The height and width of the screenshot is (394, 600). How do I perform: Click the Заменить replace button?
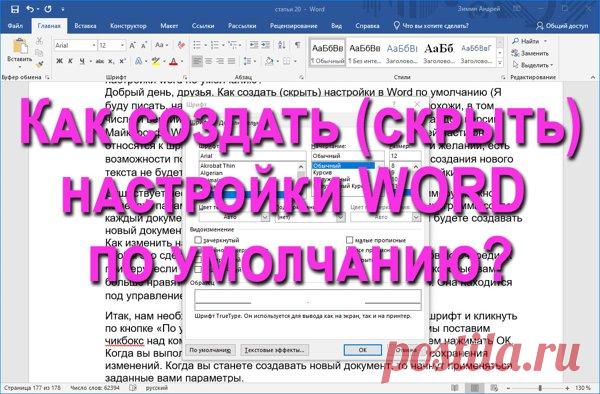point(531,53)
